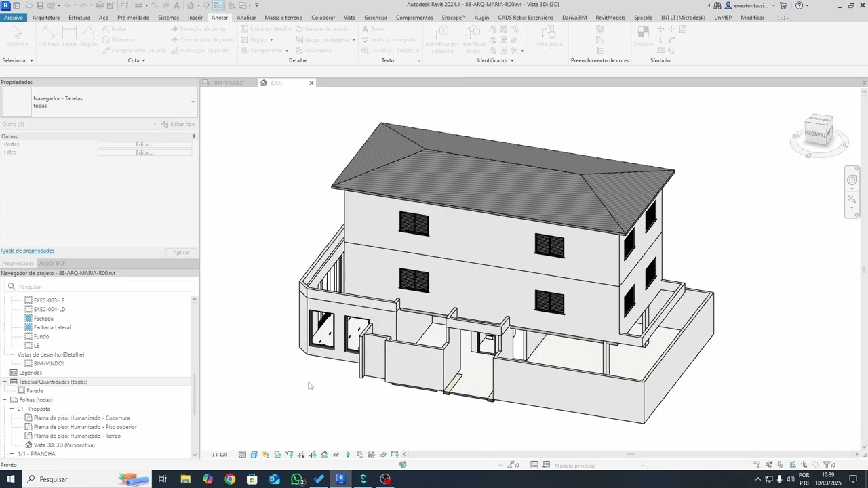Viewport: 868px width, 488px height.
Task: Open File Explorer from Windows taskbar
Action: pyautogui.click(x=185, y=479)
